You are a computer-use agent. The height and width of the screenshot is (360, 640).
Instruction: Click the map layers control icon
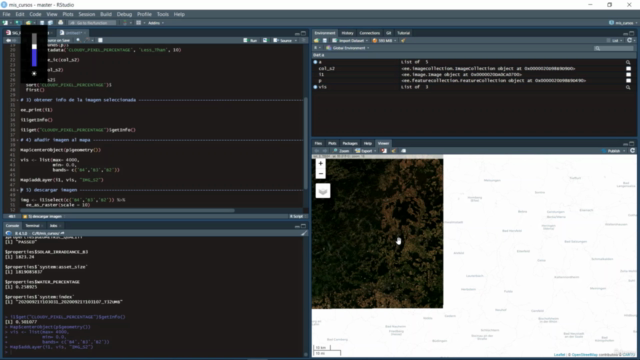[323, 191]
